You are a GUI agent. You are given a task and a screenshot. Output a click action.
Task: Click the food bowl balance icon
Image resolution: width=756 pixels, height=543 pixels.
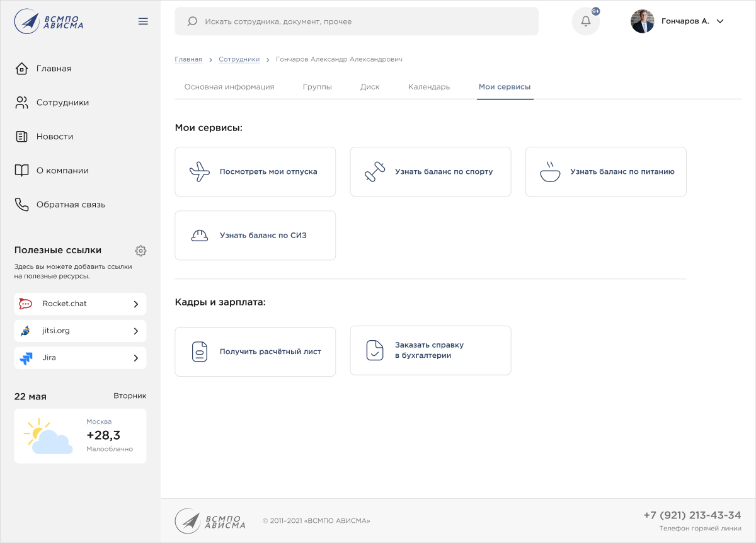pos(550,172)
